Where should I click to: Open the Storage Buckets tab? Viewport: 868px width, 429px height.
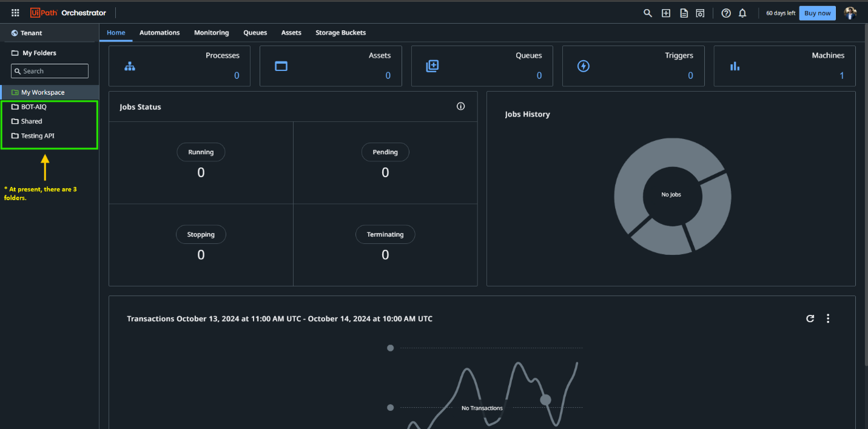click(x=340, y=33)
